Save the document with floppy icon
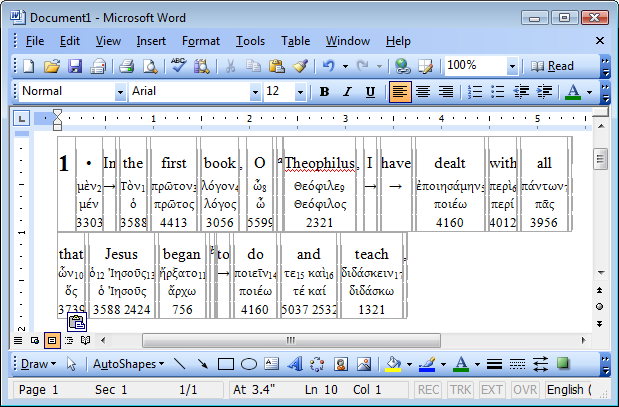This screenshot has height=407, width=619. click(75, 66)
